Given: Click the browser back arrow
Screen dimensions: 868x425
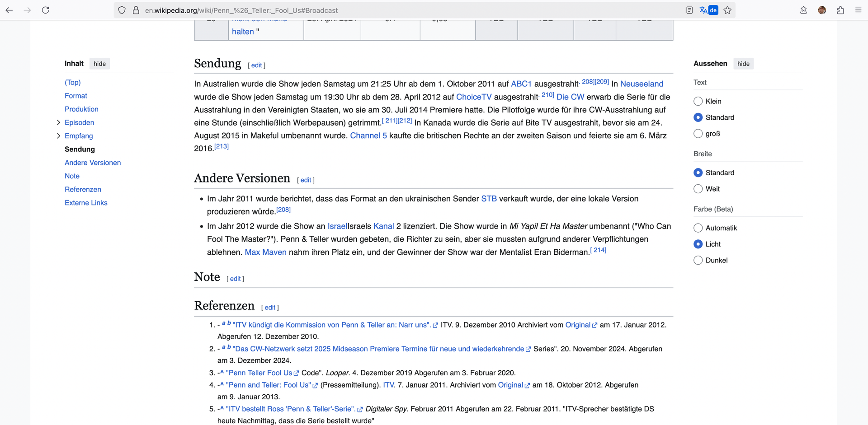Looking at the screenshot, I should click(9, 10).
